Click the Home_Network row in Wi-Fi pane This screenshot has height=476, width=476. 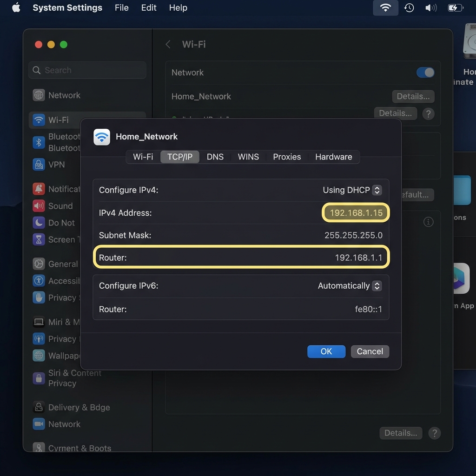point(303,97)
